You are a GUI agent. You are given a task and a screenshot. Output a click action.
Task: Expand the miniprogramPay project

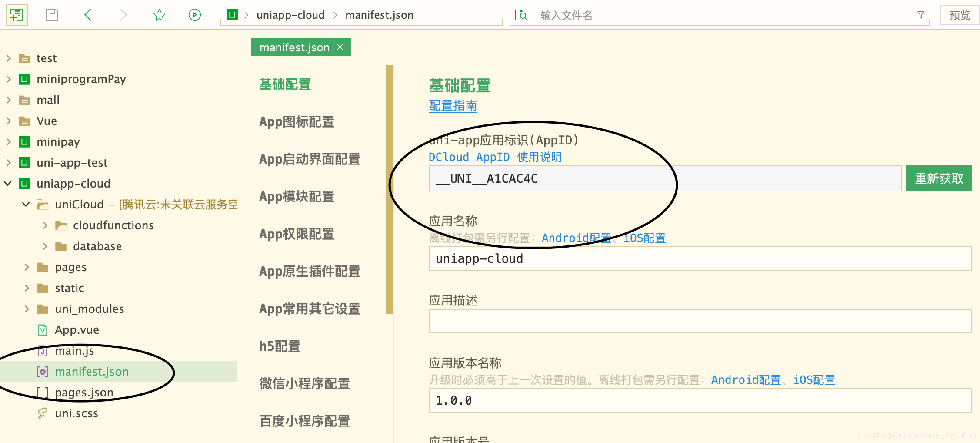coord(8,79)
